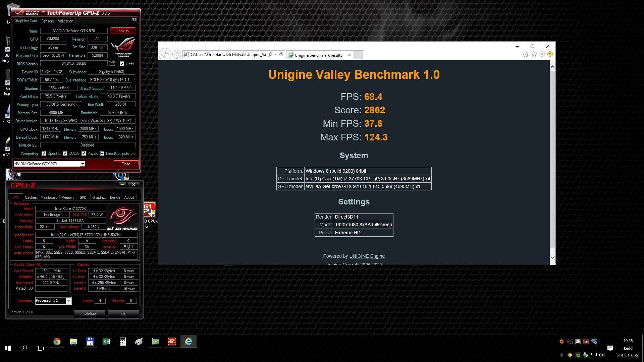Screen dimensions: 644x362
Task: Open the CPU-Z SPD tab
Action: (x=83, y=197)
